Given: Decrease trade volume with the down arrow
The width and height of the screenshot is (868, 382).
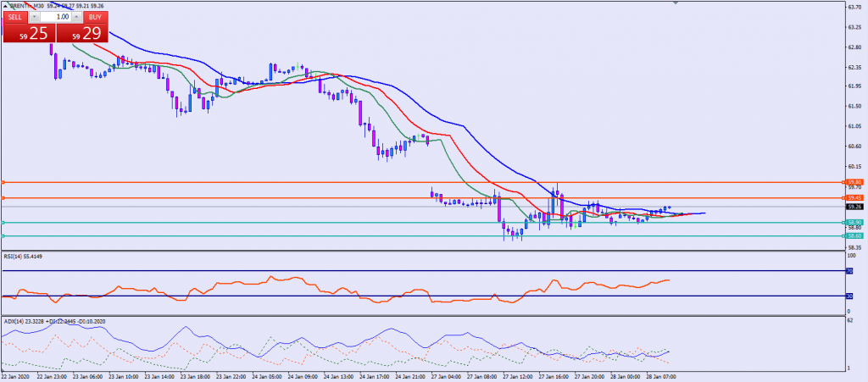Looking at the screenshot, I should pos(34,17).
